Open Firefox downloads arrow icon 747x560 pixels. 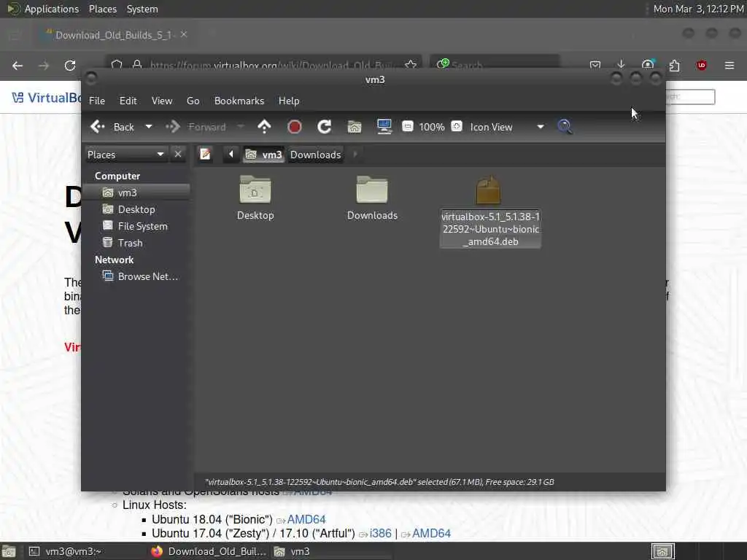(x=621, y=64)
